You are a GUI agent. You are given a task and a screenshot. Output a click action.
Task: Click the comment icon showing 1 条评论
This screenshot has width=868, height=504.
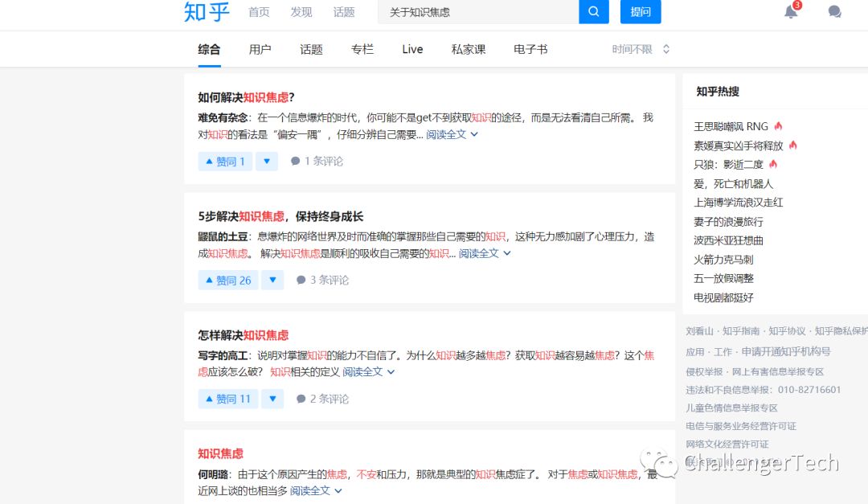tap(296, 161)
